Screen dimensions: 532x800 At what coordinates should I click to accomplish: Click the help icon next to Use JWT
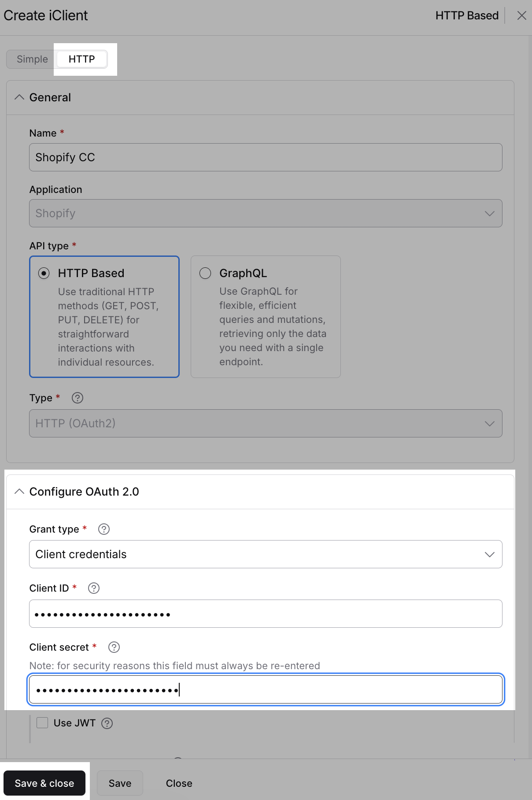(107, 723)
